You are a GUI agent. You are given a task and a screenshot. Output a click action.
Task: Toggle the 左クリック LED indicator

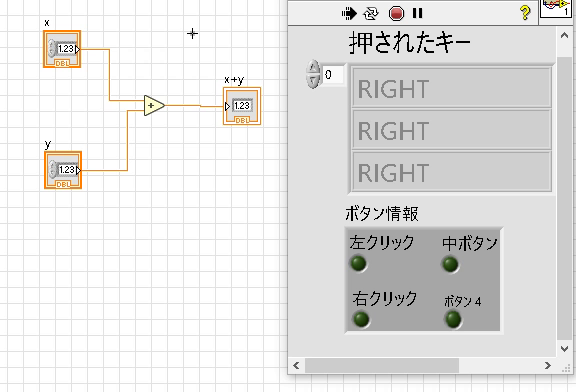point(359,263)
